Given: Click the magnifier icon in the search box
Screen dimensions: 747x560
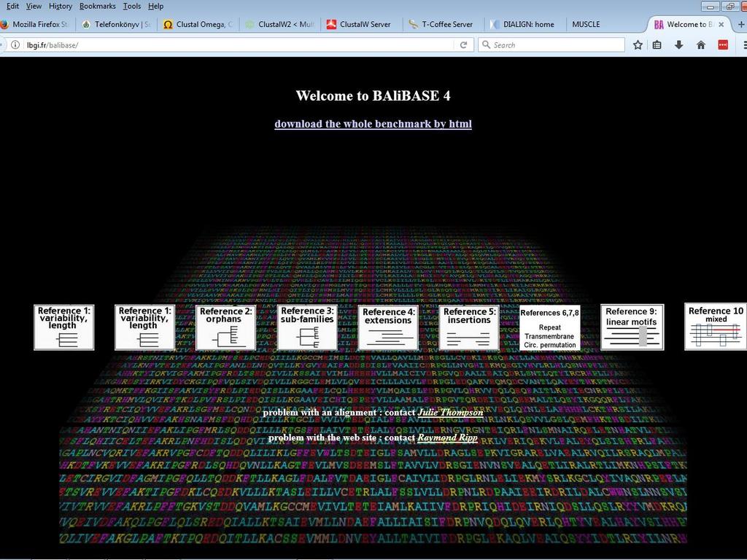Looking at the screenshot, I should click(486, 44).
